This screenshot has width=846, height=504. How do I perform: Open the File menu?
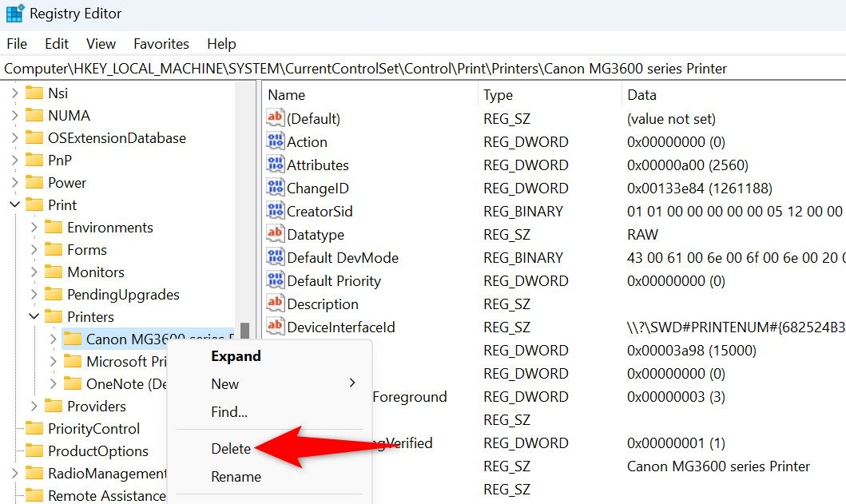[17, 44]
